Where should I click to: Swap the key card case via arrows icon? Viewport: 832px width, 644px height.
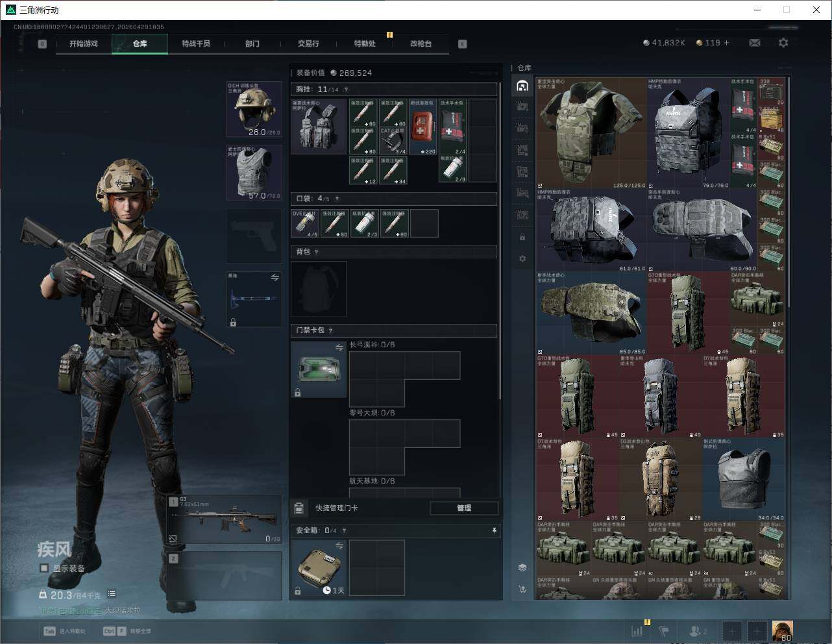coord(339,348)
